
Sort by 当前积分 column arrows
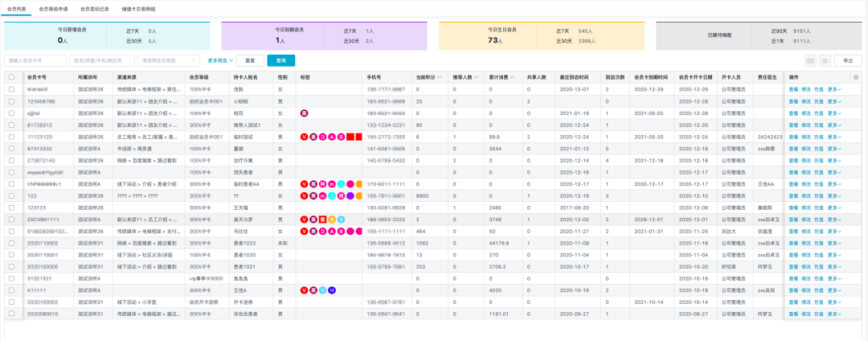click(440, 77)
